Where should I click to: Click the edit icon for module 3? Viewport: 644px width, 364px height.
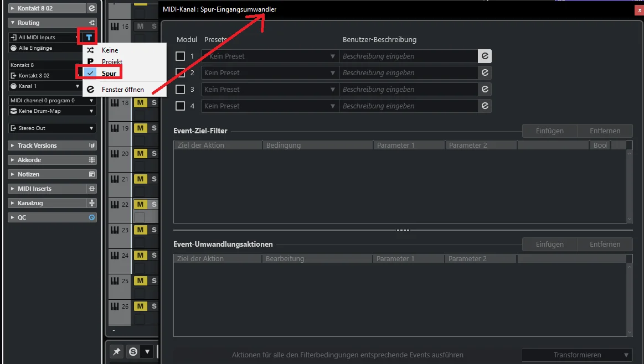point(485,89)
